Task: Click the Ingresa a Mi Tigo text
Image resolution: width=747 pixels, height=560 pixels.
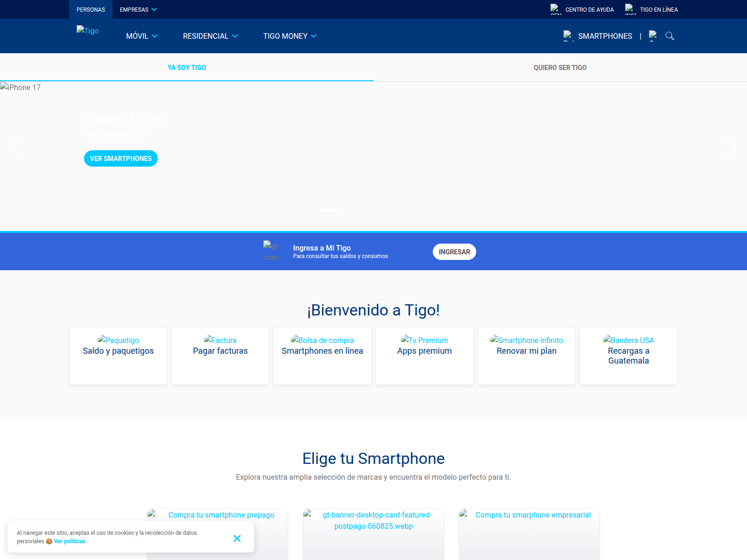Action: coord(322,248)
